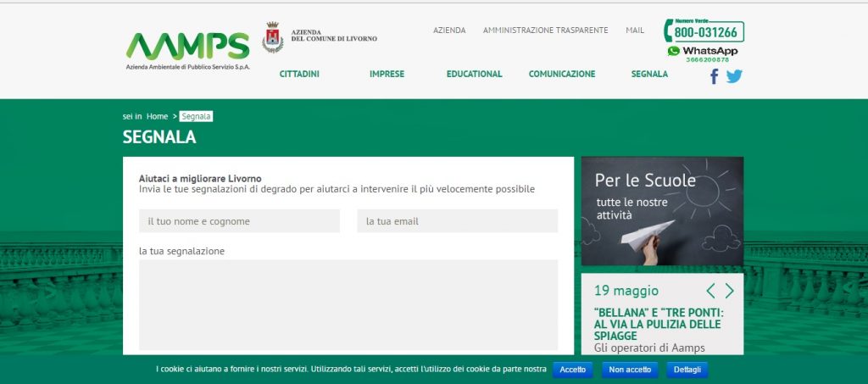Open the Imprese menu

[x=387, y=74]
